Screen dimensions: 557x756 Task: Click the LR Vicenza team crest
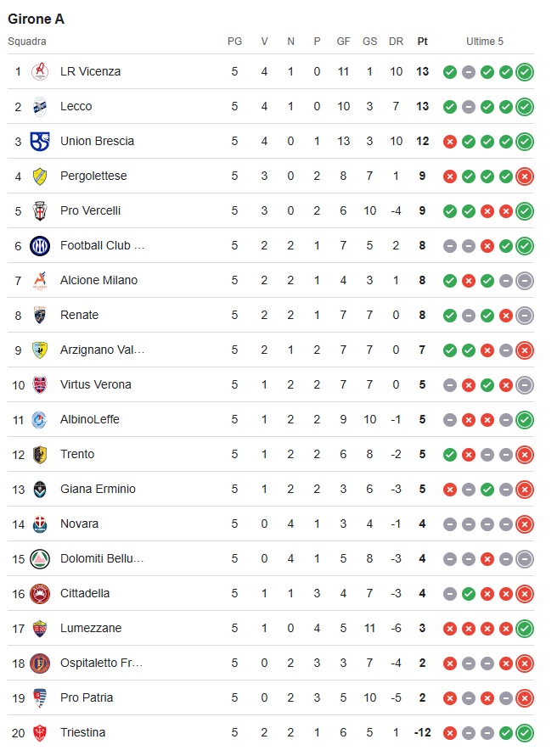tap(40, 71)
